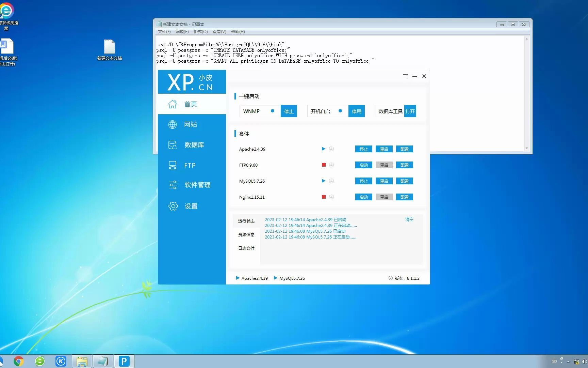Click FTP0.9.60 stopped red indicator
This screenshot has width=588, height=368.
point(324,165)
